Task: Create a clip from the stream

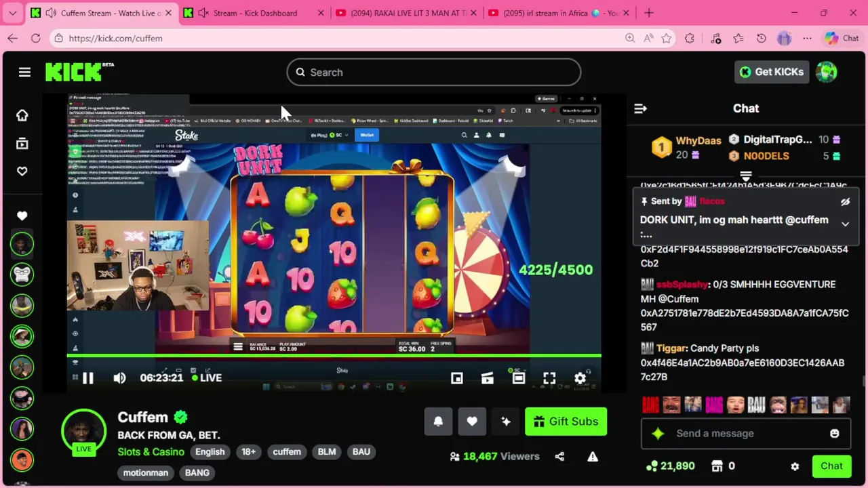Action: pos(488,378)
